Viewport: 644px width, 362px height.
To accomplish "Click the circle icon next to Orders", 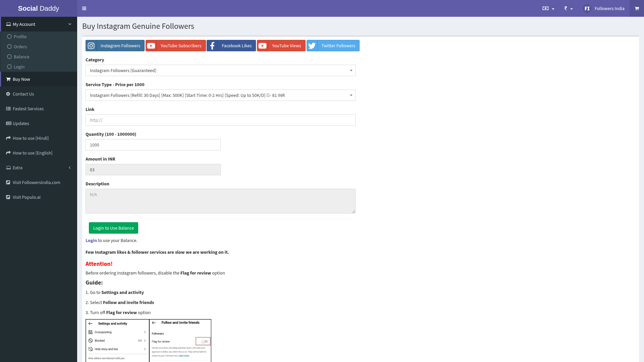I will (9, 47).
